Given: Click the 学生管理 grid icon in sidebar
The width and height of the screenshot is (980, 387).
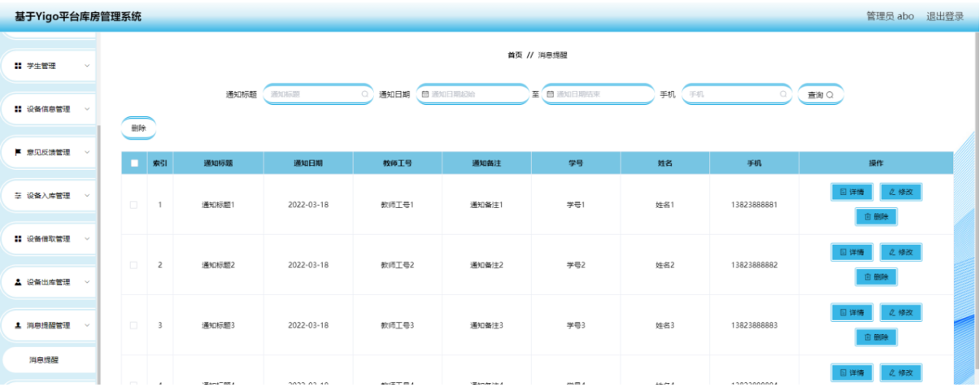Looking at the screenshot, I should click(18, 66).
